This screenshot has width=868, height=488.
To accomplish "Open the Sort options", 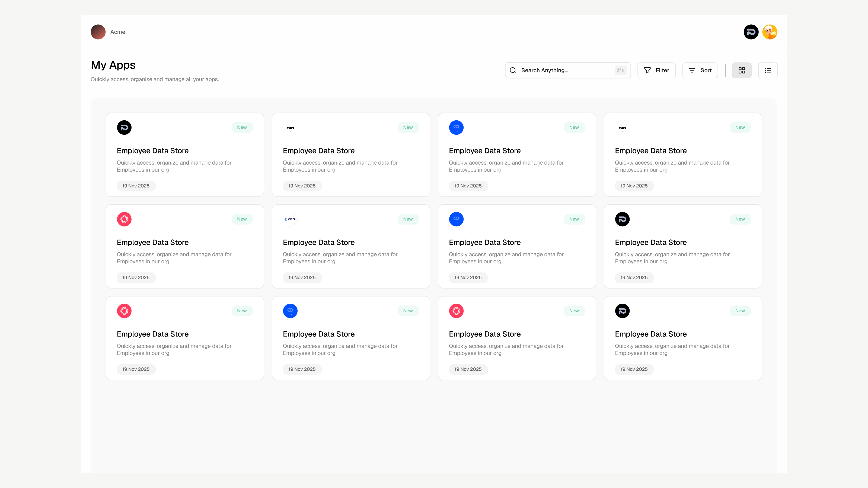I will (700, 70).
